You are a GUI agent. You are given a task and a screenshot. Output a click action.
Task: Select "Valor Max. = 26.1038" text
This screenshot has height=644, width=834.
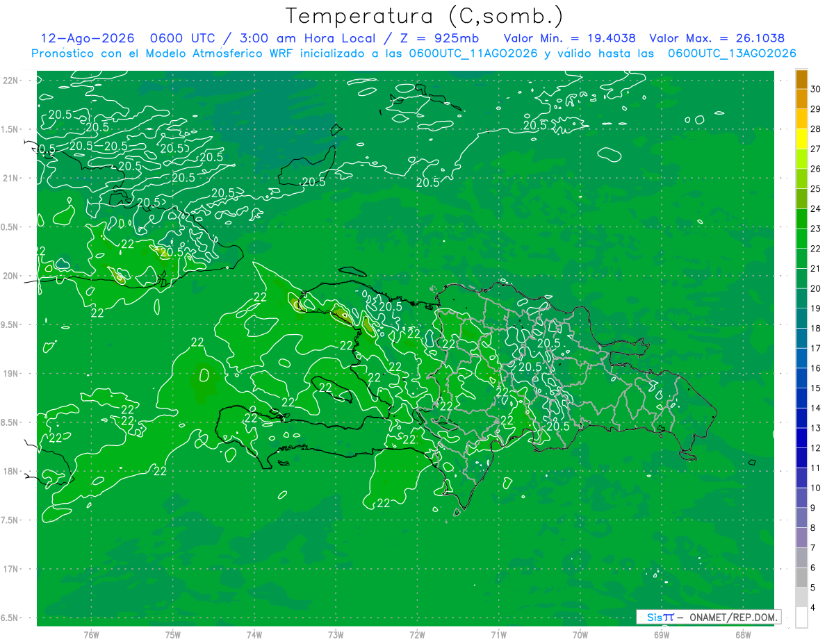pyautogui.click(x=718, y=38)
